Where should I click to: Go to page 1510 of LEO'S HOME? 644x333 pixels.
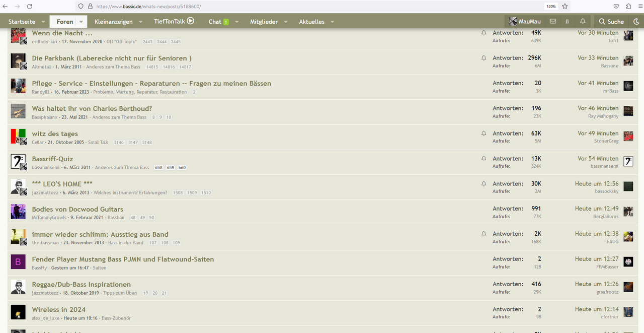(x=206, y=192)
